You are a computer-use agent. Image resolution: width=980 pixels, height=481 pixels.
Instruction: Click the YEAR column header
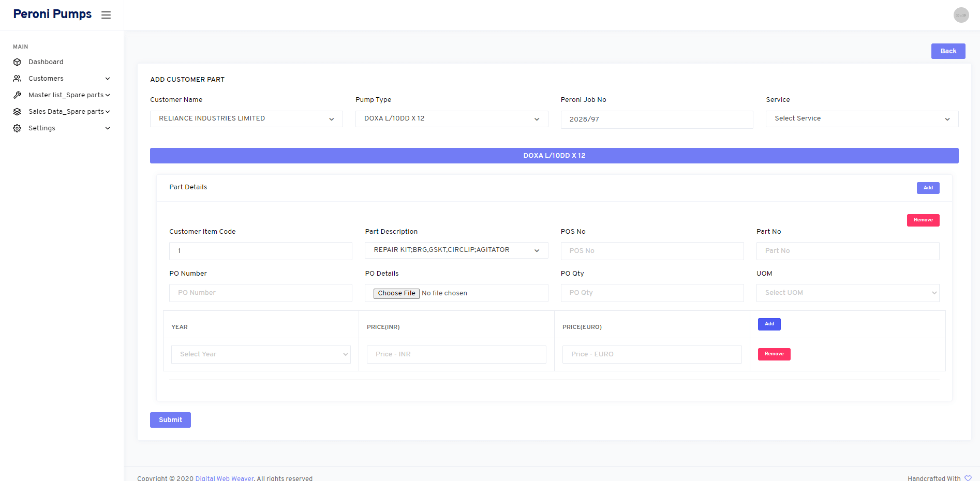(180, 327)
